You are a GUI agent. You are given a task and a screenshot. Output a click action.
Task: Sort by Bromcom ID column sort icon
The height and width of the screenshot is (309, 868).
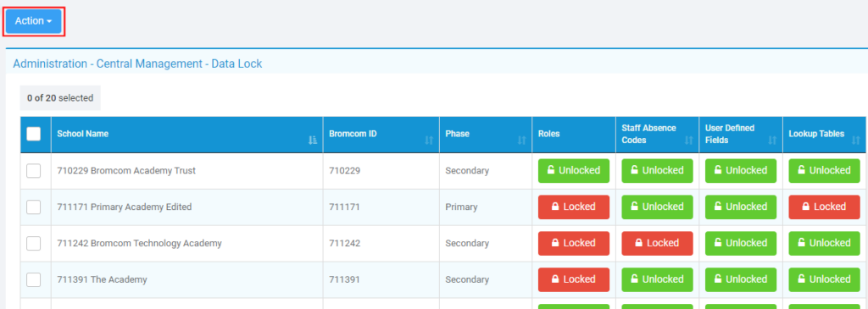pyautogui.click(x=429, y=141)
